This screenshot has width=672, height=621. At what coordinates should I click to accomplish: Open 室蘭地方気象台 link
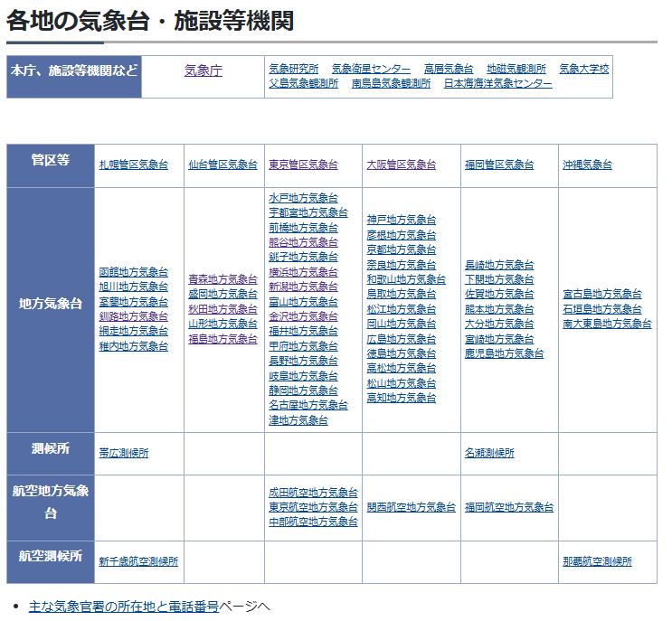[134, 302]
